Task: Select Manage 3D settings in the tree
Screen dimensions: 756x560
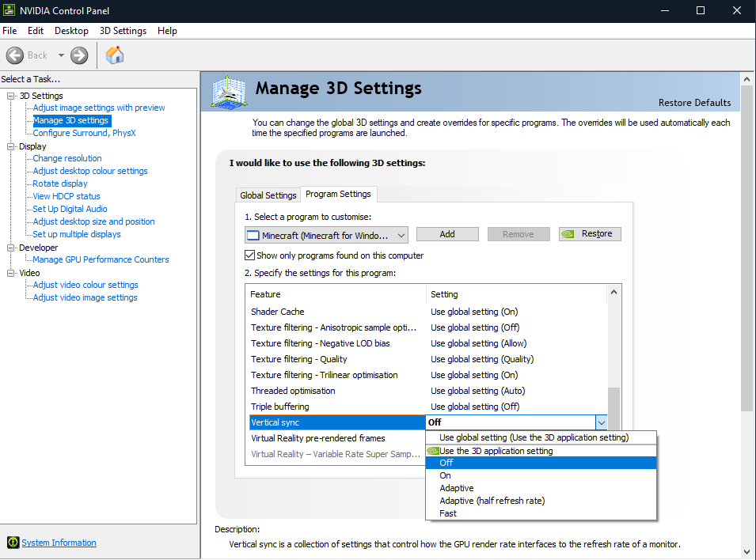Action: click(70, 120)
